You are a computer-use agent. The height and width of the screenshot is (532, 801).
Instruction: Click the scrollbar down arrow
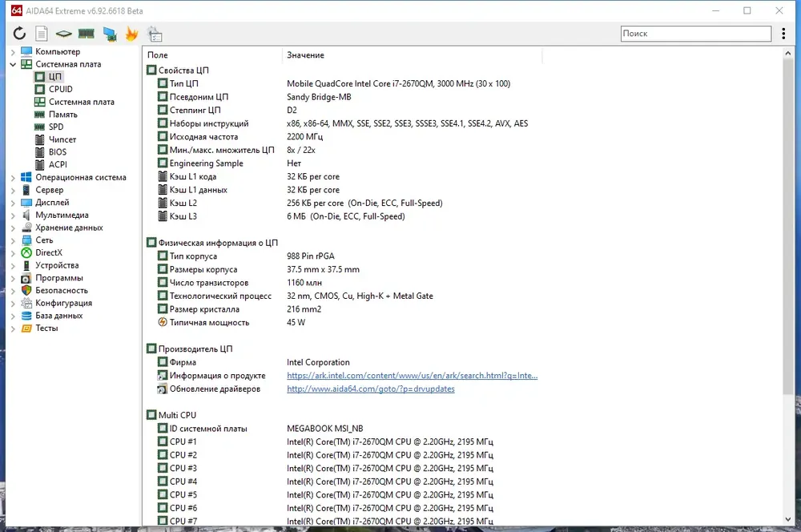787,518
